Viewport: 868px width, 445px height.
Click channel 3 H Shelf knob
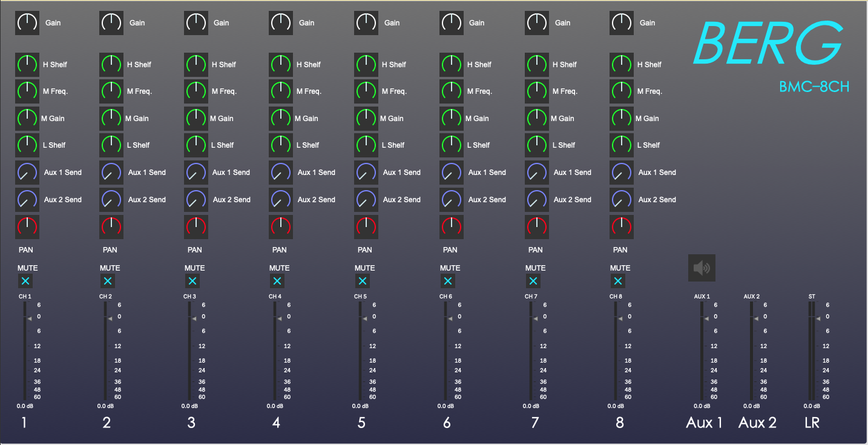tap(196, 64)
